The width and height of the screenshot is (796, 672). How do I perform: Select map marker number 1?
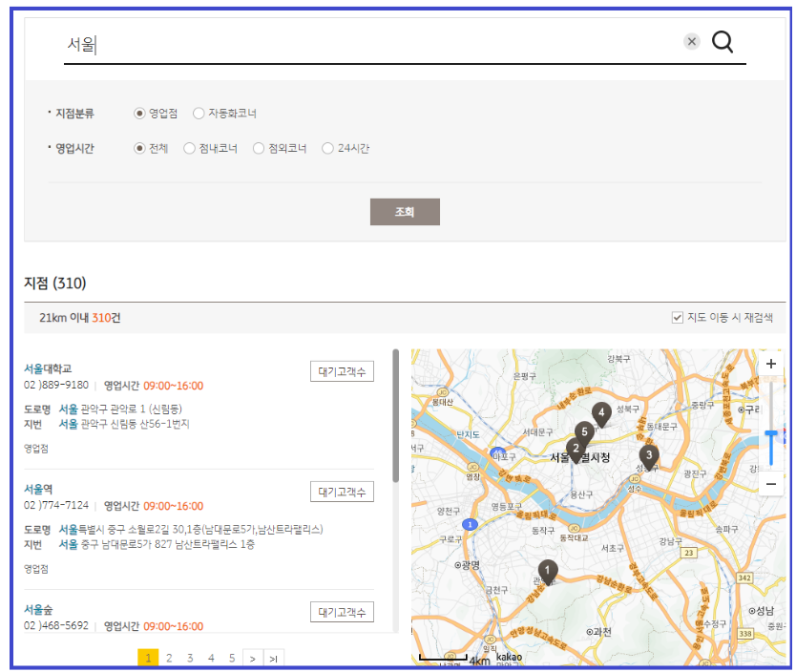point(547,572)
